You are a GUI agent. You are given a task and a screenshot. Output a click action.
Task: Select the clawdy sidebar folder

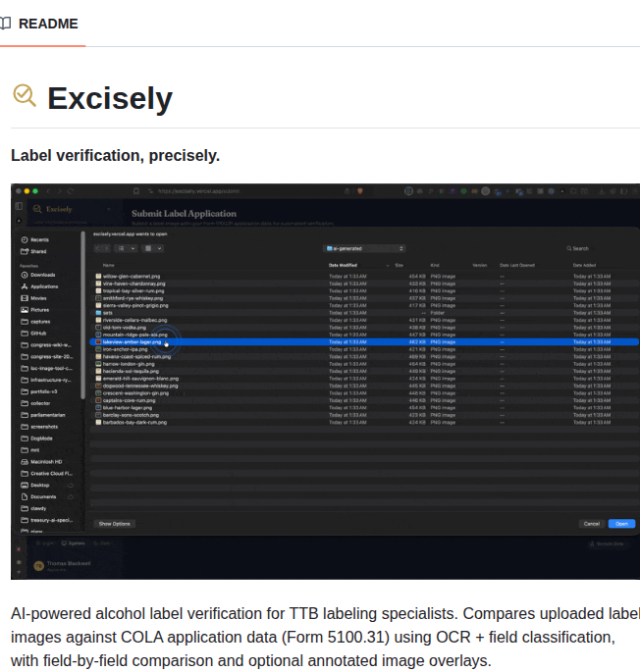point(38,508)
